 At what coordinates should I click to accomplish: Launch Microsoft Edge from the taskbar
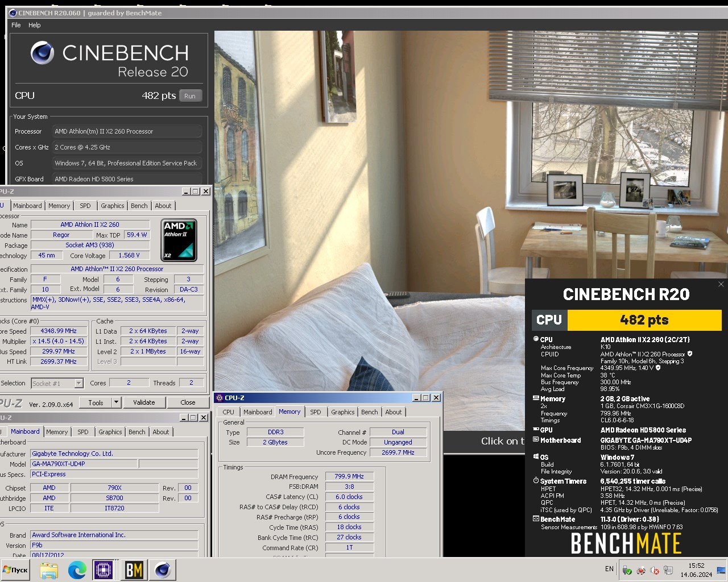(x=77, y=570)
